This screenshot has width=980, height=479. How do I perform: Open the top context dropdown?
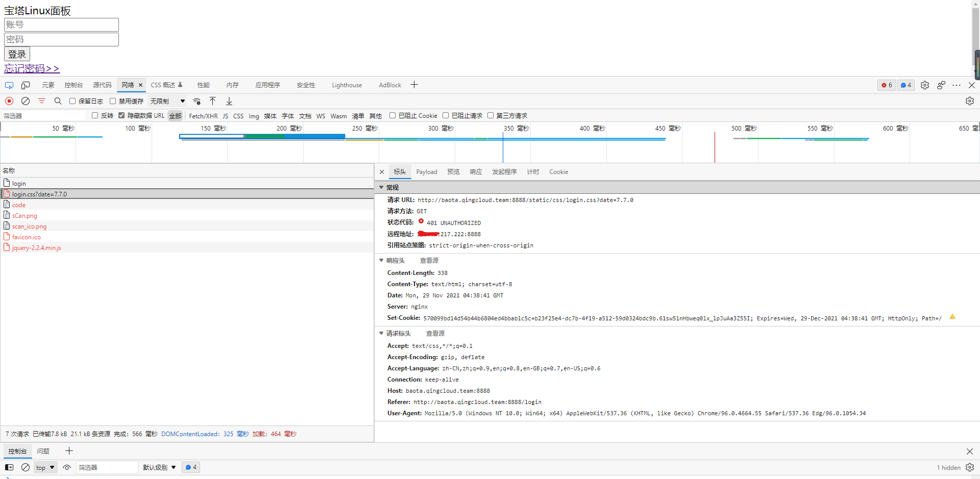pyautogui.click(x=45, y=467)
